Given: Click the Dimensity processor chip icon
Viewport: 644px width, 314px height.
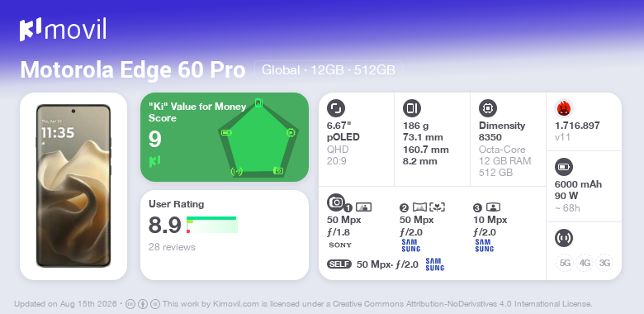Looking at the screenshot, I should 487,108.
